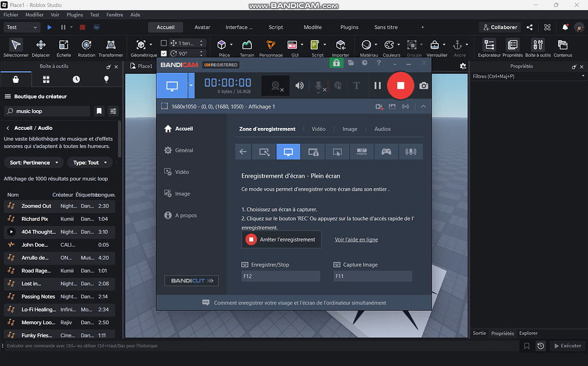This screenshot has width=588, height=366.
Task: Expand the Pièce part dropdown arrow
Action: (x=231, y=45)
